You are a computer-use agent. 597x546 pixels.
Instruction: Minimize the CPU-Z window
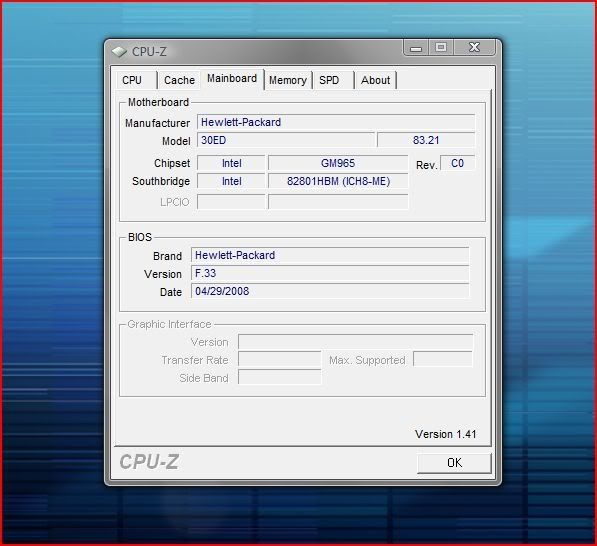416,48
